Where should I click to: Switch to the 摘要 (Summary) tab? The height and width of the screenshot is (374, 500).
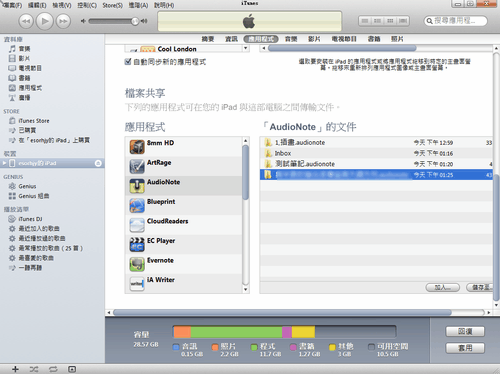[x=208, y=39]
